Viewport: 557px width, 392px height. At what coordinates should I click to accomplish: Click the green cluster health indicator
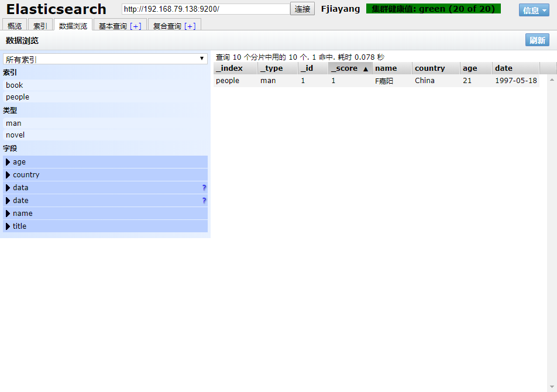433,9
